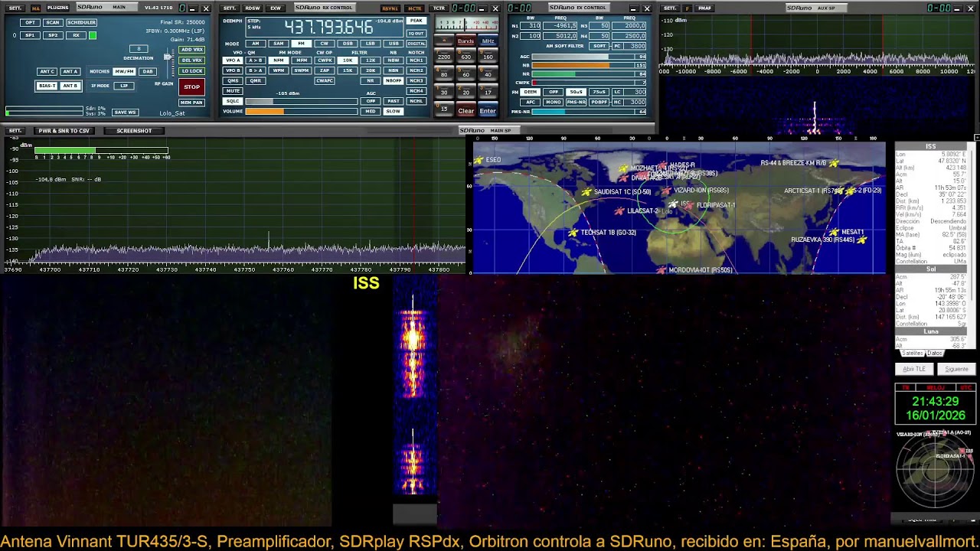
Task: Select the USB mode button
Action: tap(394, 44)
